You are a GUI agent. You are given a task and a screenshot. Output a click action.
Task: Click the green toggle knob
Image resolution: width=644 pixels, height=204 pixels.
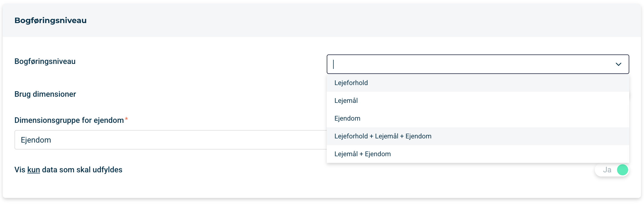(x=623, y=170)
